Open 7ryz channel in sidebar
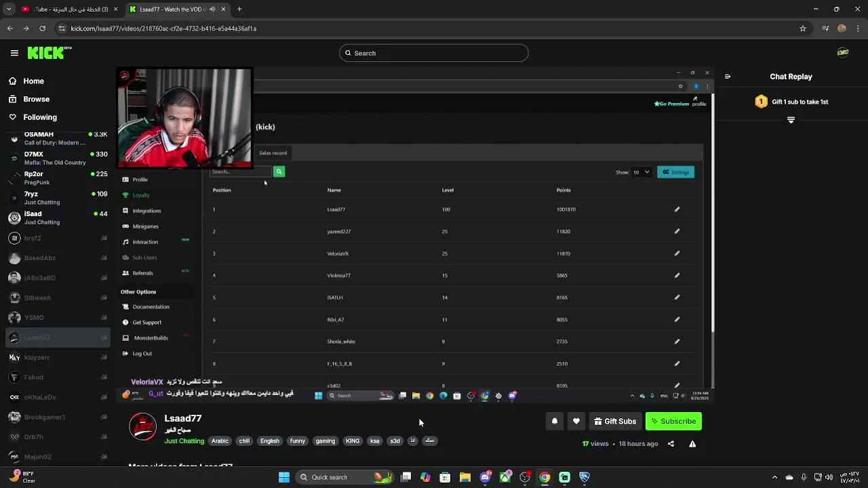Image resolution: width=868 pixels, height=488 pixels. (58, 198)
